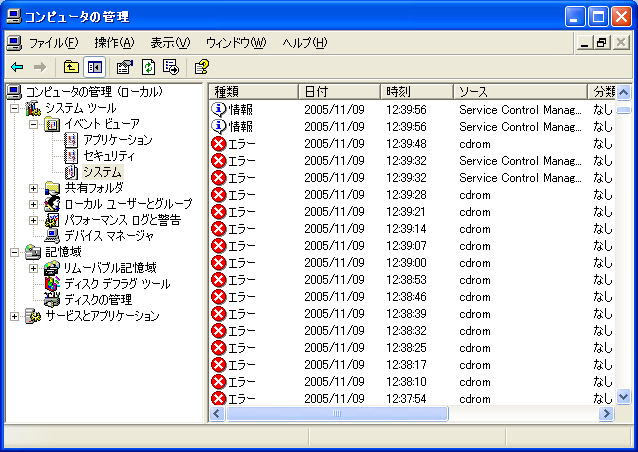
Task: Expand サービスとアプリケーション node
Action: pyautogui.click(x=14, y=316)
